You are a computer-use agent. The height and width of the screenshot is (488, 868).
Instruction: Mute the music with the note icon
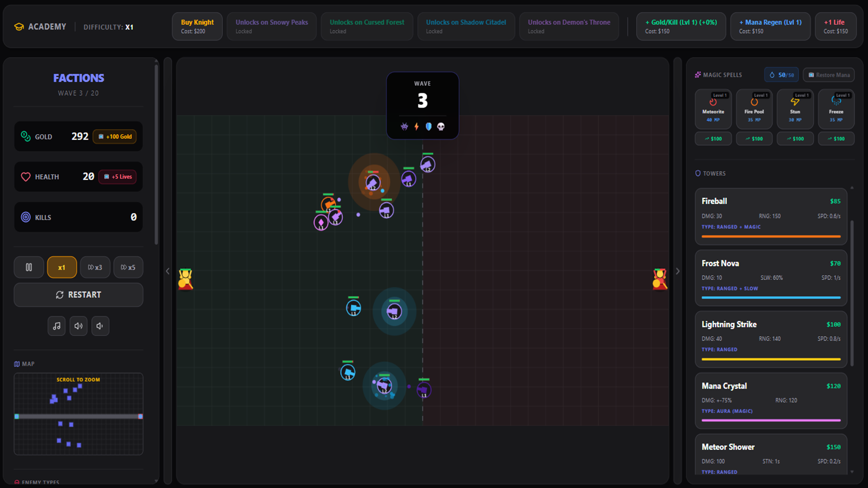coord(57,326)
